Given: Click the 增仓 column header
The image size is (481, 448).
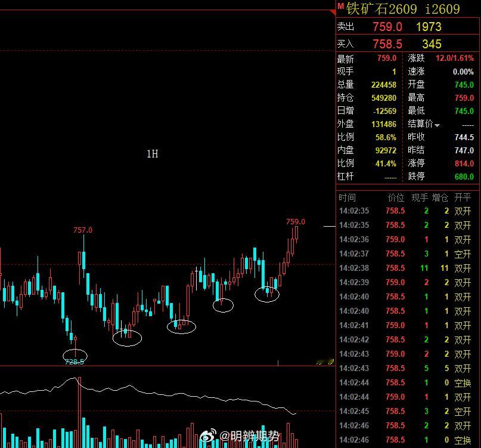Looking at the screenshot, I should coord(440,197).
